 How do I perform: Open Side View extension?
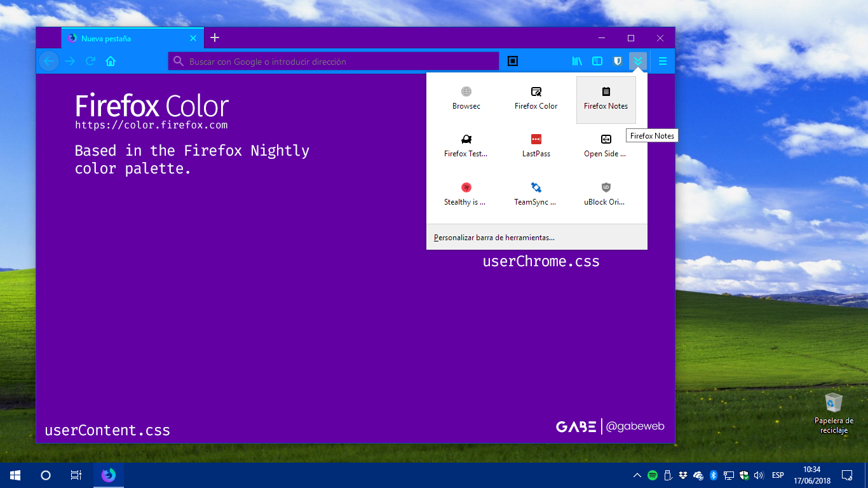[606, 146]
